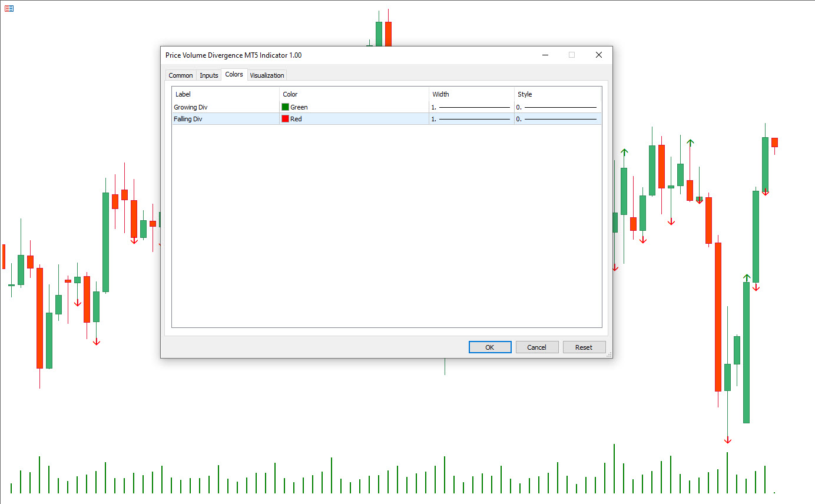
Task: Close the indicator dialog window
Action: (599, 55)
